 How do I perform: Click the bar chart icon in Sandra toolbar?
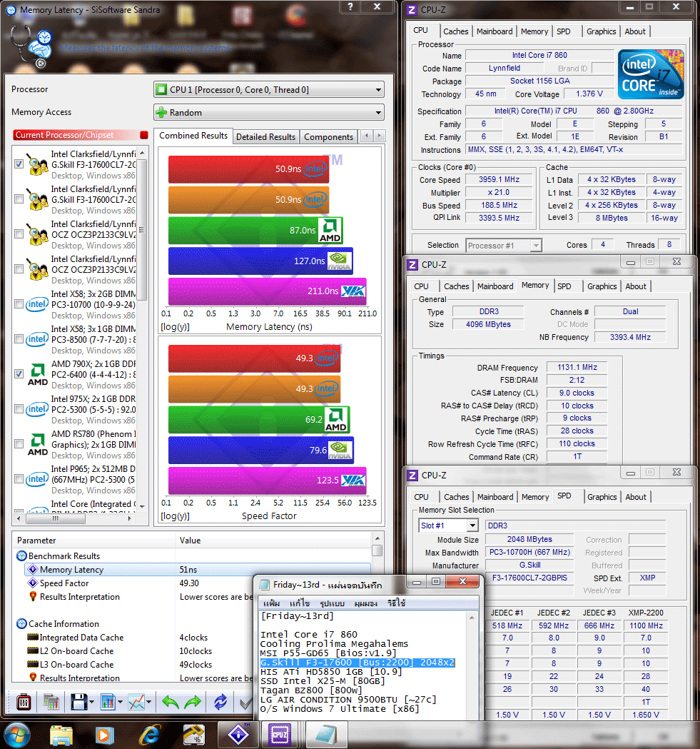108,702
